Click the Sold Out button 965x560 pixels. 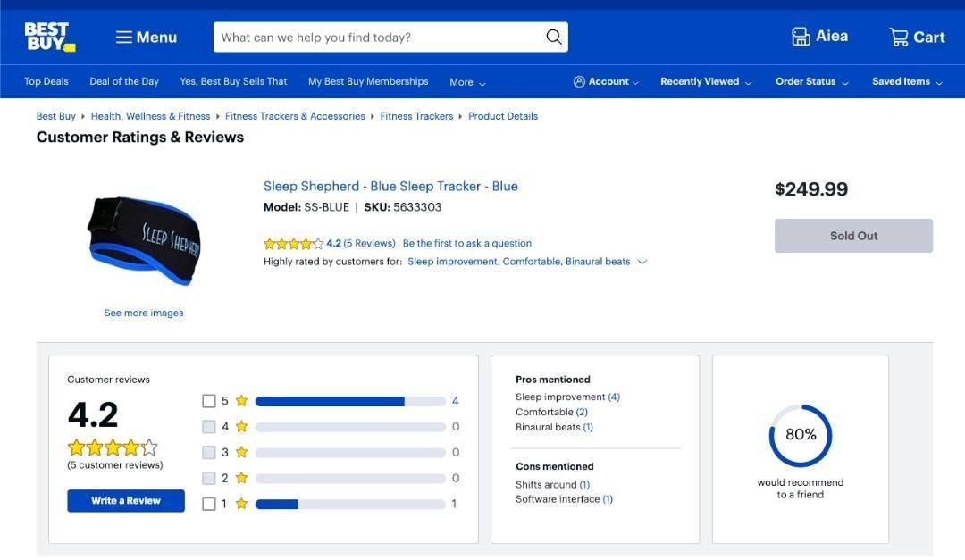click(x=853, y=236)
